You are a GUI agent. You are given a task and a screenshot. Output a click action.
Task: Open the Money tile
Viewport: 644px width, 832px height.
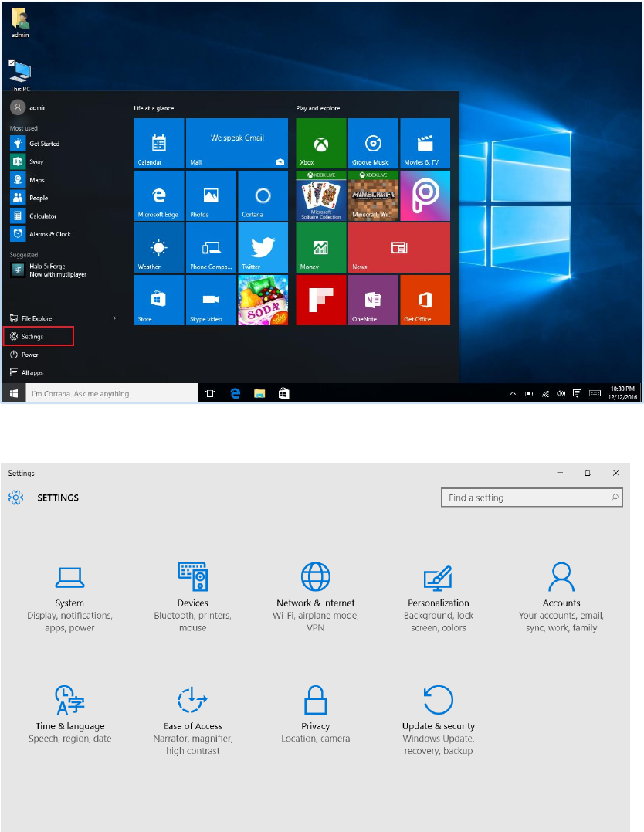pos(321,248)
